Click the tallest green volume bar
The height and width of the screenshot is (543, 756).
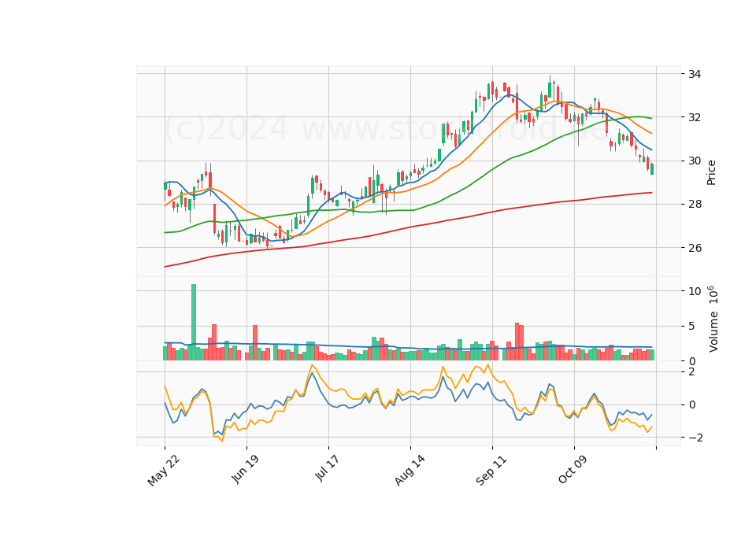point(194,323)
